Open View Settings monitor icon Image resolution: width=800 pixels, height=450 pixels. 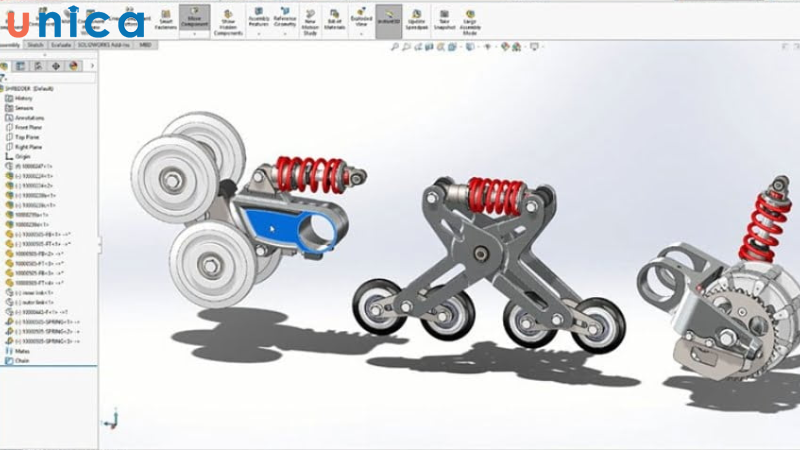534,47
